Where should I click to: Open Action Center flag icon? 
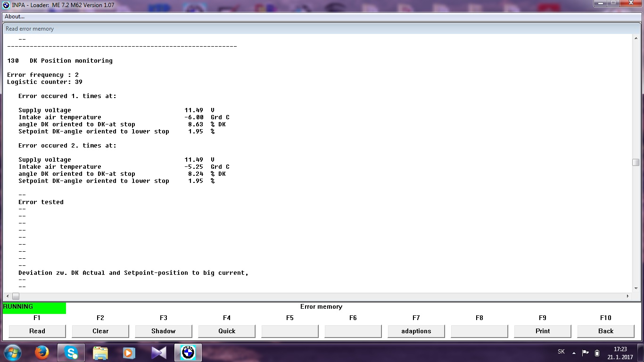(586, 353)
